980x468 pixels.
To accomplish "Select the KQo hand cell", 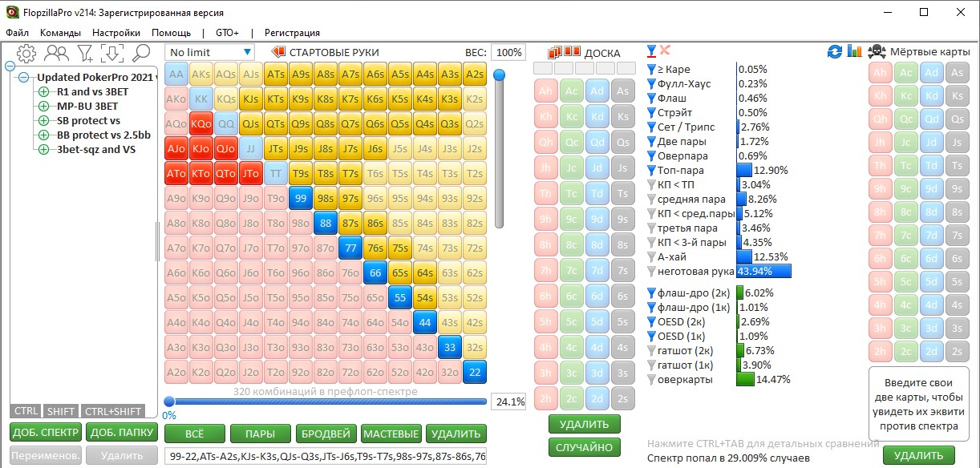I will pyautogui.click(x=200, y=124).
